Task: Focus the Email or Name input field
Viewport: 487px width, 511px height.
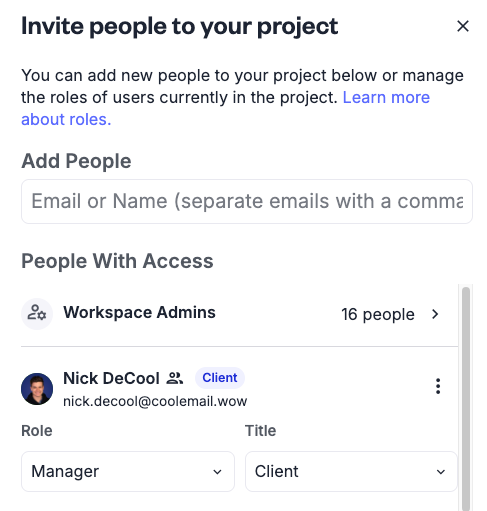Action: 247,201
